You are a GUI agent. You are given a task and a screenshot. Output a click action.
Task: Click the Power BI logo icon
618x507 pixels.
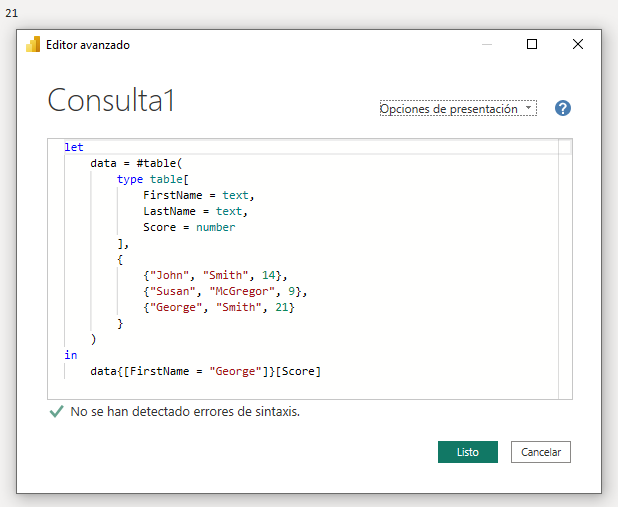coord(32,44)
